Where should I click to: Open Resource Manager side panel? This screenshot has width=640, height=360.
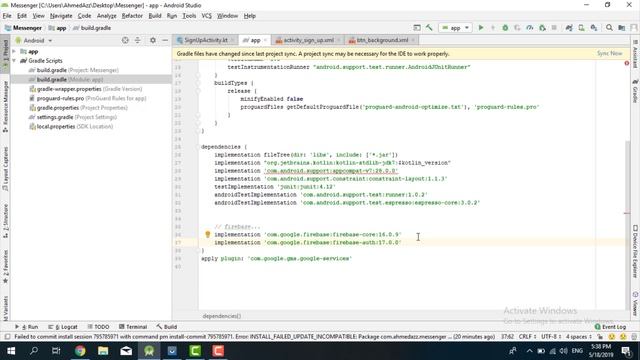(x=5, y=107)
